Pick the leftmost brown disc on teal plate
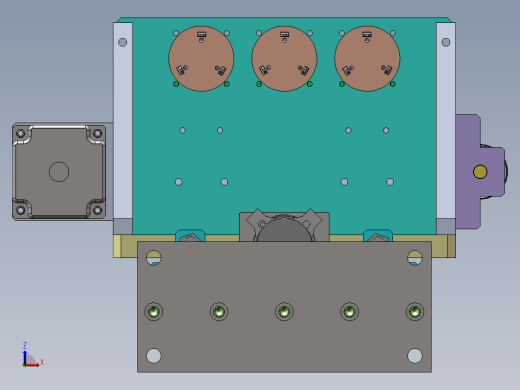 tap(201, 59)
